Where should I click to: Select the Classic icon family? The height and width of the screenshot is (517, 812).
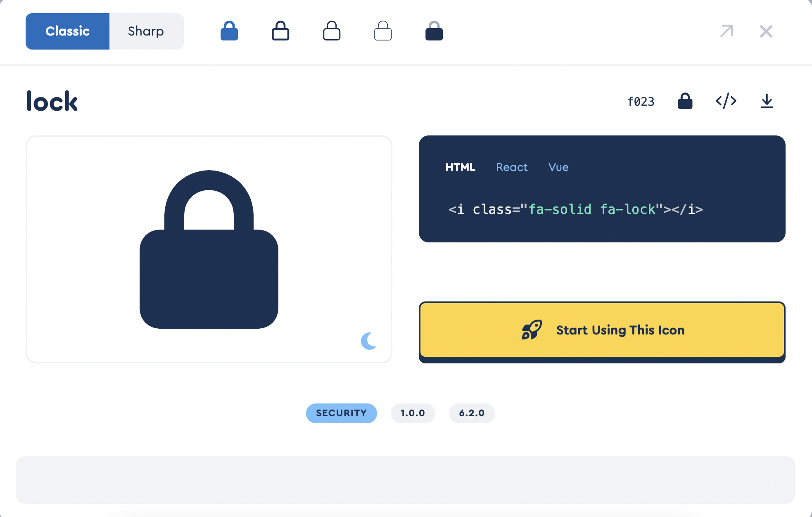coord(67,31)
